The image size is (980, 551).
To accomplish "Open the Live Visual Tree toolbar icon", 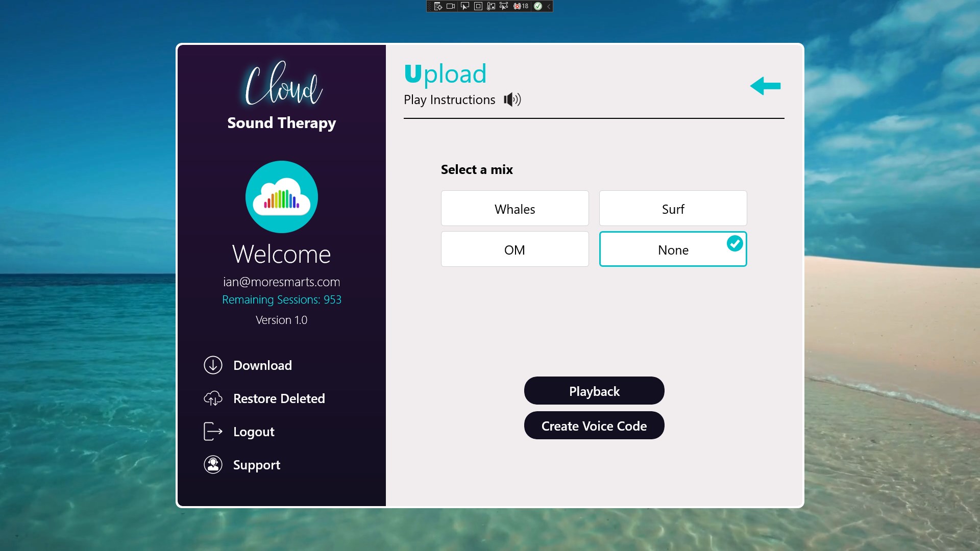I will pos(438,6).
